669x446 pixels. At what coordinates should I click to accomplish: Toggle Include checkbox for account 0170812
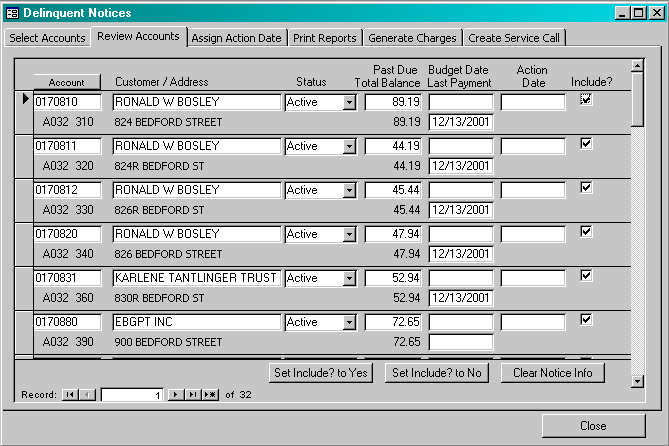point(586,188)
